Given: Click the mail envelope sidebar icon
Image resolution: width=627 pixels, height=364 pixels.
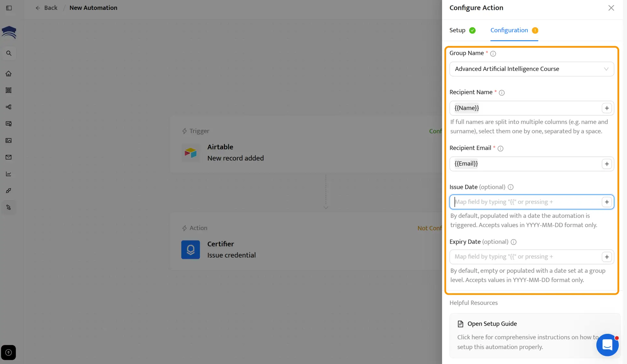Looking at the screenshot, I should (x=9, y=157).
